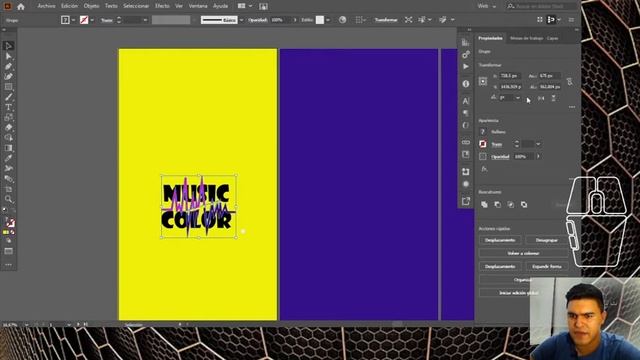The width and height of the screenshot is (640, 360).
Task: Click Desplazamiento button beside Expandir forma
Action: point(500,266)
